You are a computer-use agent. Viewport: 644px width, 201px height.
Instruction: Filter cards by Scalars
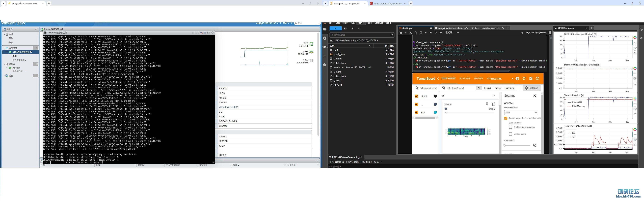point(488,88)
